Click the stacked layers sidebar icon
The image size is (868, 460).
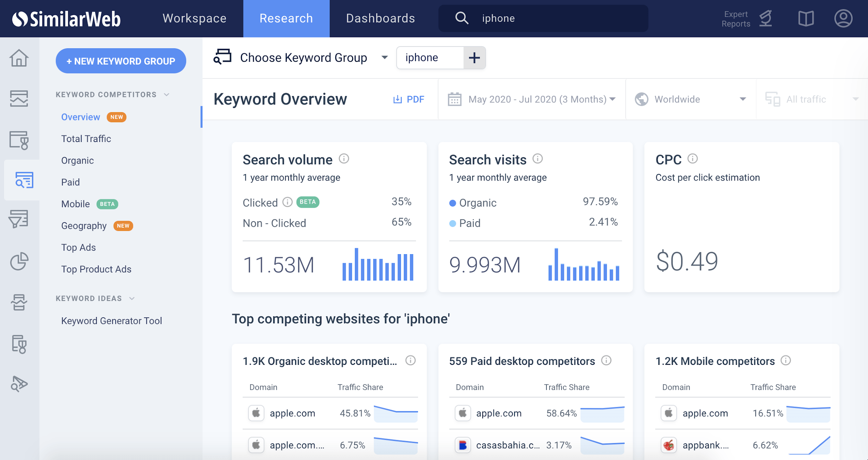[x=19, y=302]
